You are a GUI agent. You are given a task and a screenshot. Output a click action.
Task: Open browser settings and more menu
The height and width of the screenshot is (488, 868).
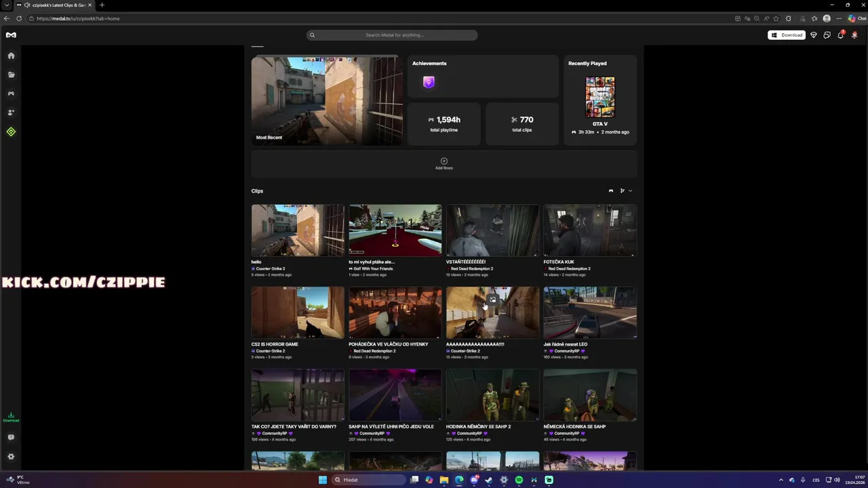(839, 18)
